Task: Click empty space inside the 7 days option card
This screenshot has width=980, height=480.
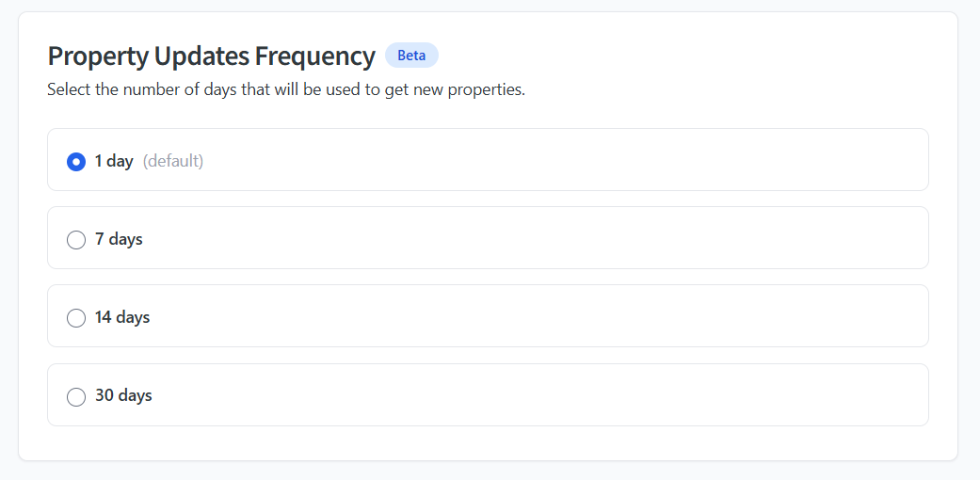Action: click(x=565, y=238)
